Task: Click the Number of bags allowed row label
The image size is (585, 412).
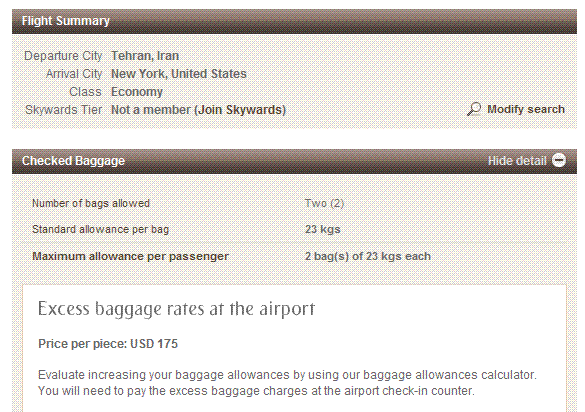Action: (x=91, y=203)
